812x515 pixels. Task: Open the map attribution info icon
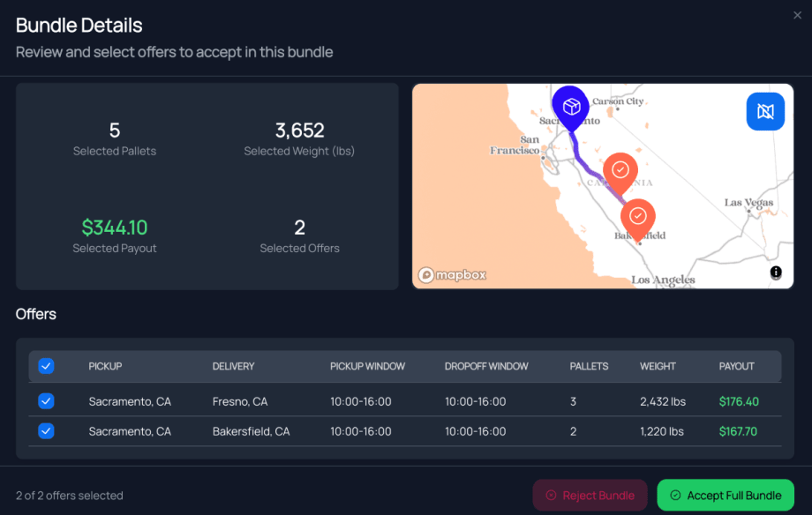pyautogui.click(x=775, y=272)
